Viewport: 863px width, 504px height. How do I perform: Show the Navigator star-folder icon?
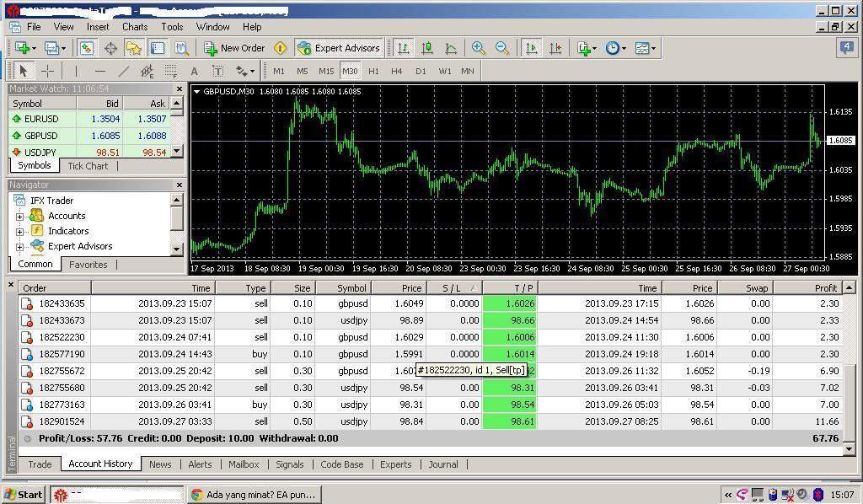pyautogui.click(x=134, y=48)
